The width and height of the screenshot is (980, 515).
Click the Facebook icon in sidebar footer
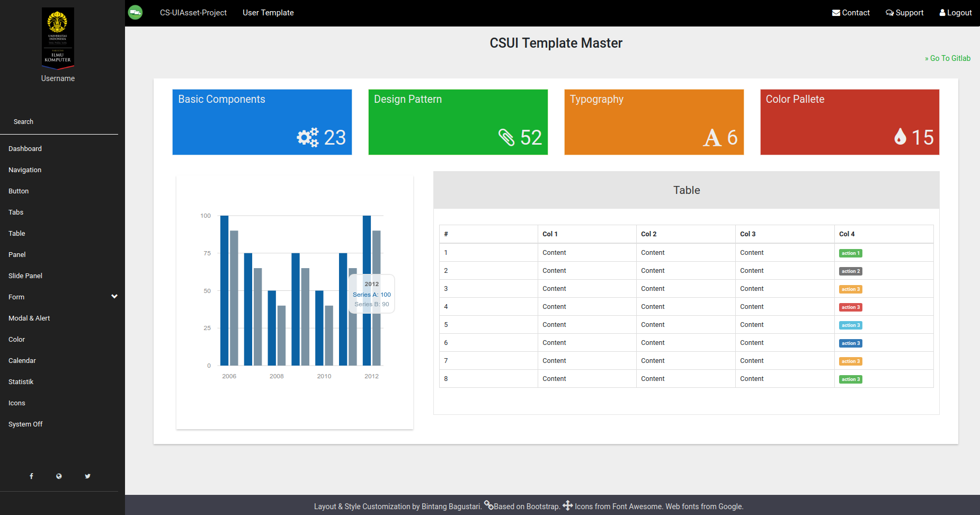[31, 476]
